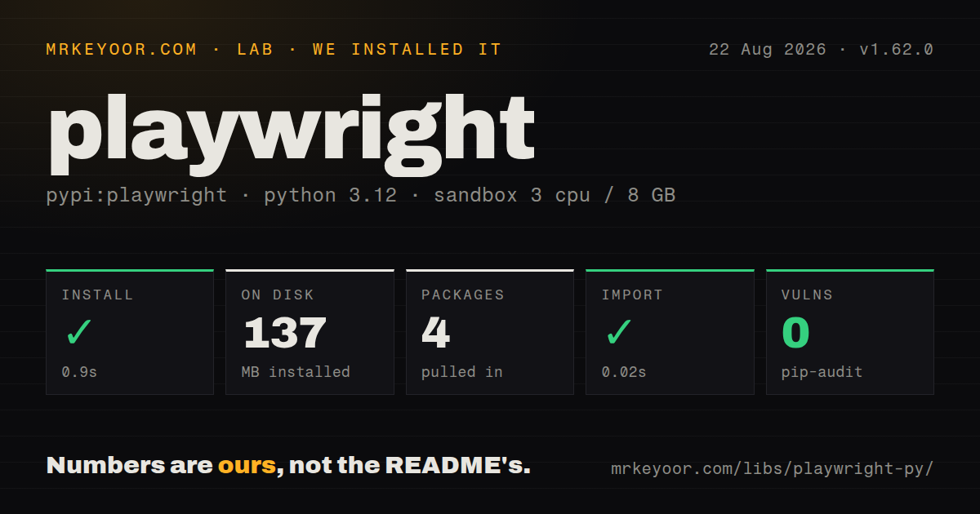The image size is (980, 514).
Task: Click the "22 Aug 2026 · v1.62.0" date text
Action: point(821,50)
